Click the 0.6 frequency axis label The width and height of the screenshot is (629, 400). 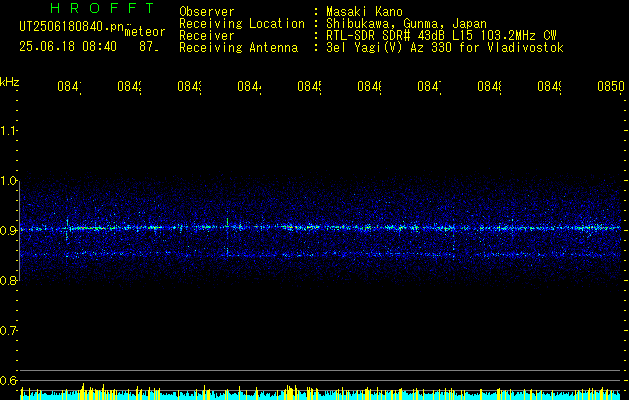pos(9,380)
